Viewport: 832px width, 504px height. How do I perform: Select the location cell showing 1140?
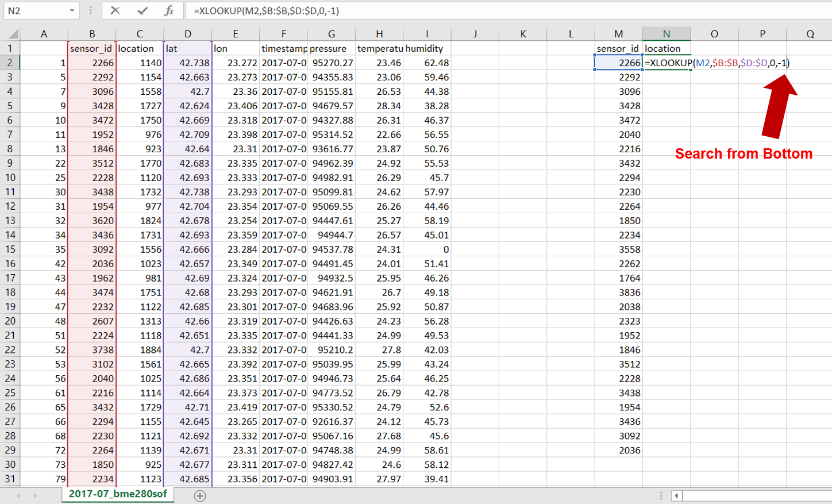click(x=140, y=63)
